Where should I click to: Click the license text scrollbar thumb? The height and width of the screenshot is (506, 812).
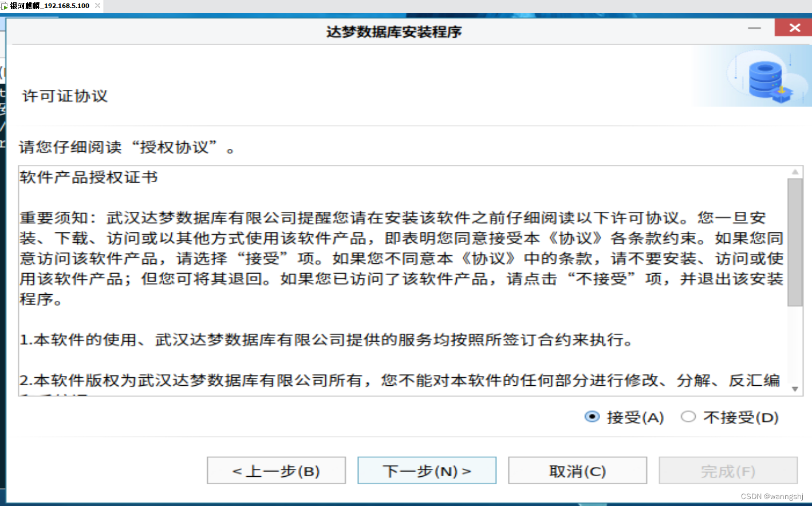pyautogui.click(x=795, y=242)
